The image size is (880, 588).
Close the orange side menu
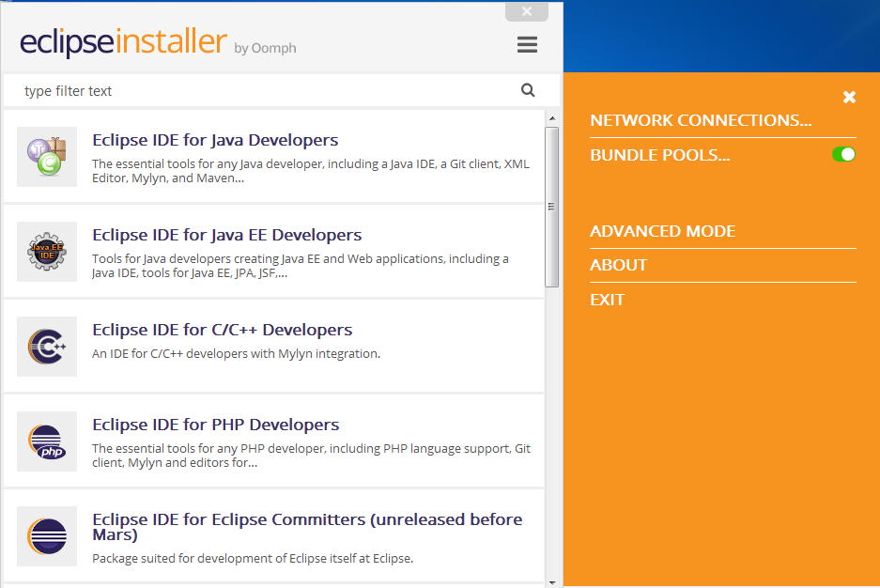849,97
